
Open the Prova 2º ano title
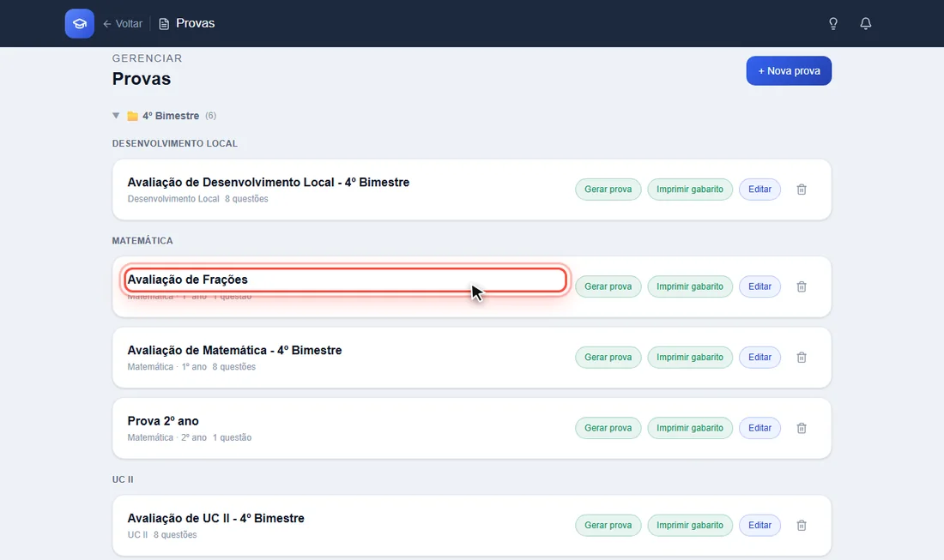click(163, 421)
